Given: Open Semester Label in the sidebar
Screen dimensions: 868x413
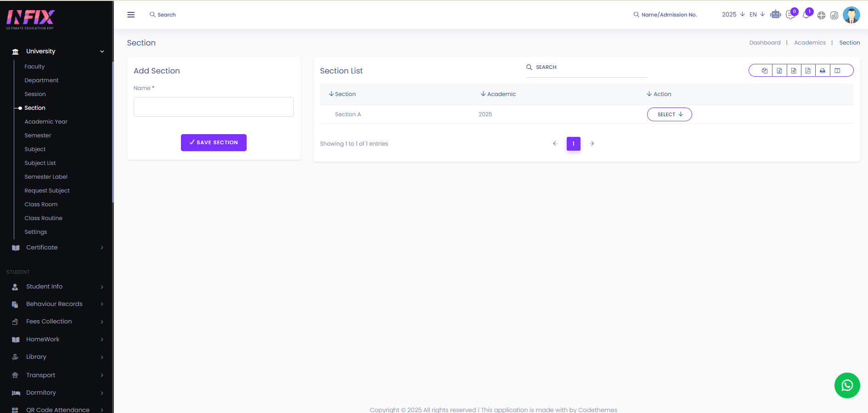Looking at the screenshot, I should [x=46, y=177].
